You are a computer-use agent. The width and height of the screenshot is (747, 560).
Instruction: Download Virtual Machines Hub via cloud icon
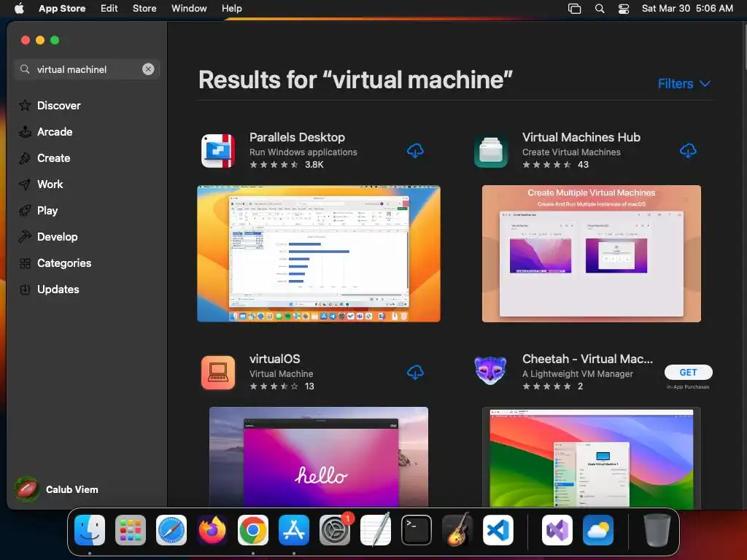(x=688, y=151)
